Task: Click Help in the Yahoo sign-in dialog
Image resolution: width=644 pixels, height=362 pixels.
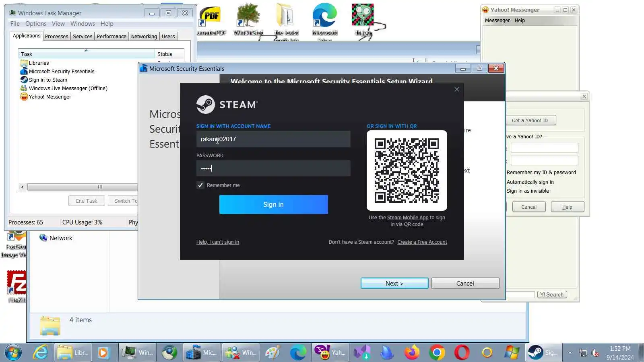Action: pos(568,207)
